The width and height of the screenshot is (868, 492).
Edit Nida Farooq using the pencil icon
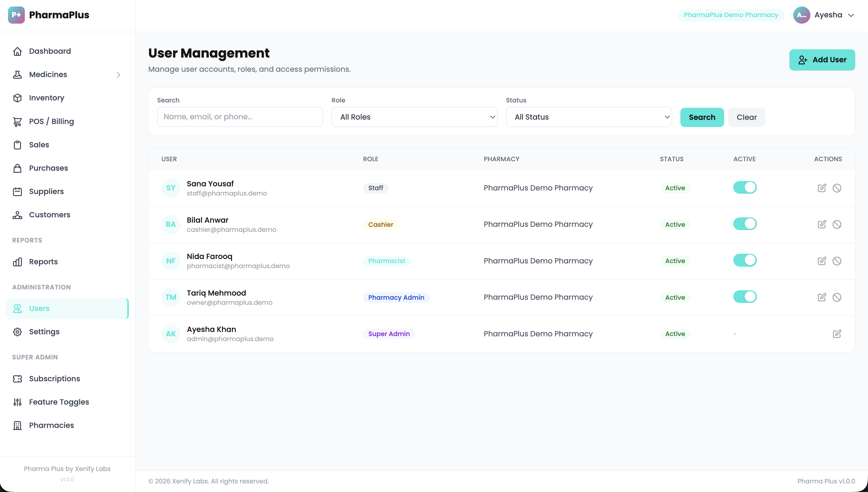[x=822, y=261]
